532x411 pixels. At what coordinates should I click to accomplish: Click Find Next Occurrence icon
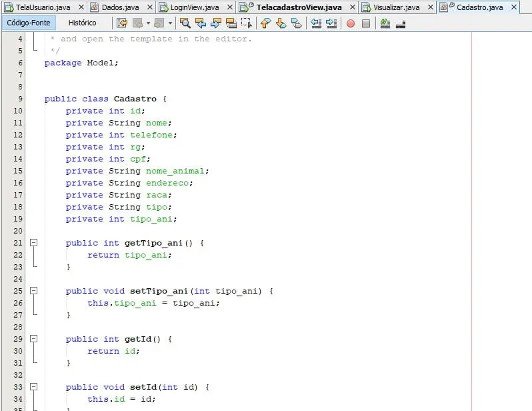click(216, 23)
